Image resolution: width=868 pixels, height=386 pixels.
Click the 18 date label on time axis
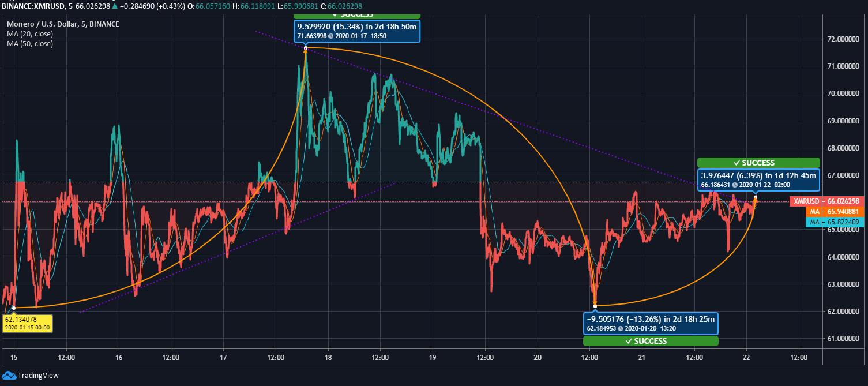[x=328, y=357]
